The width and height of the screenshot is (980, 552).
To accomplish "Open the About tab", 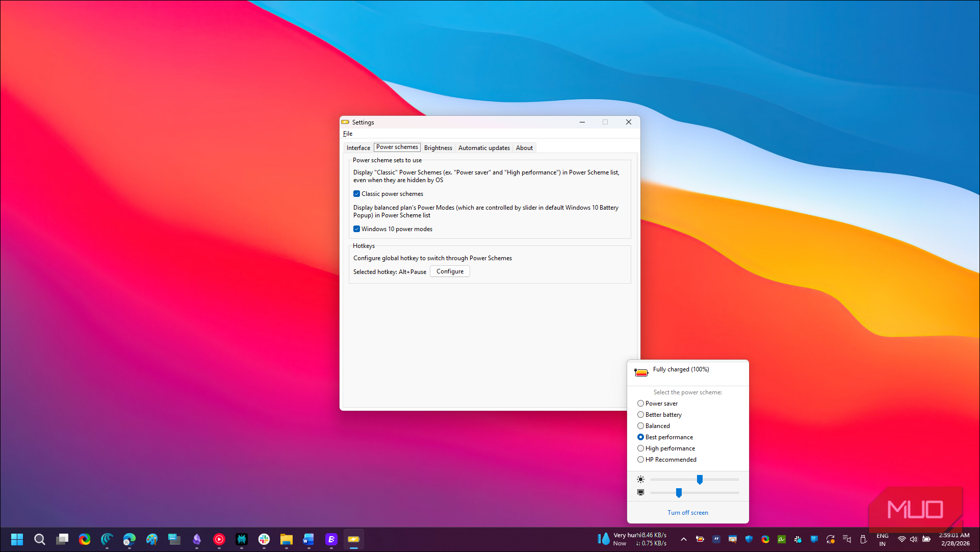I will (x=524, y=148).
